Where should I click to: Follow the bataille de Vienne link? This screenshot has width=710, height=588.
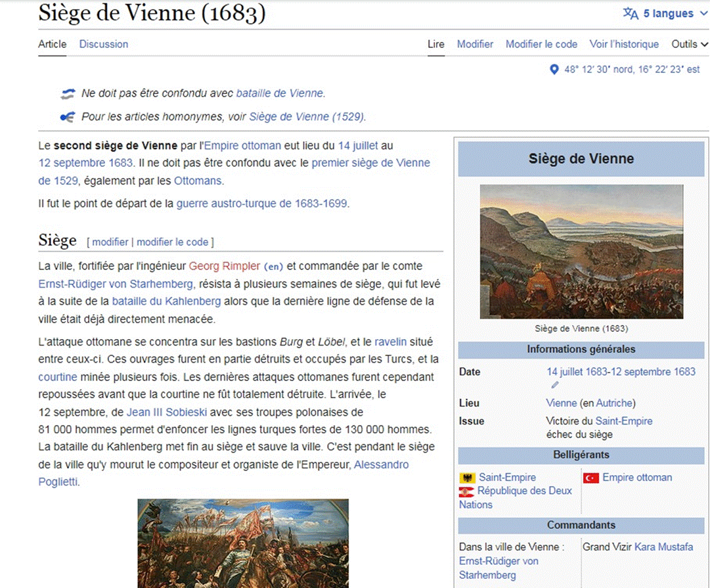(279, 93)
